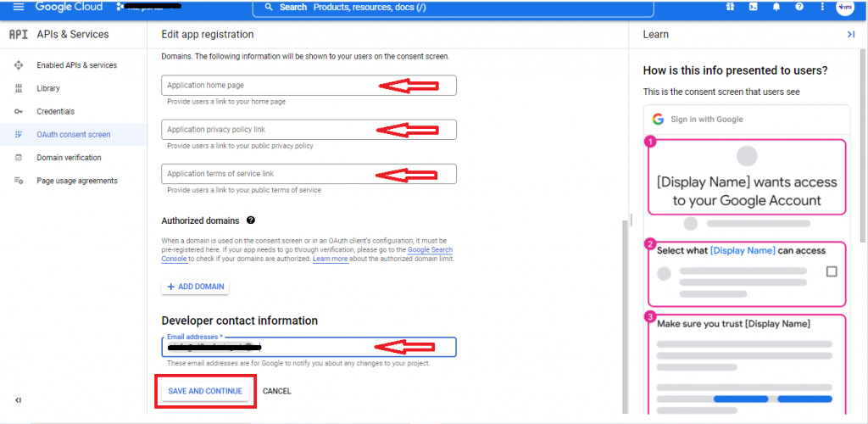Click the checkbox in the consent preview
868x424 pixels.
(x=832, y=271)
